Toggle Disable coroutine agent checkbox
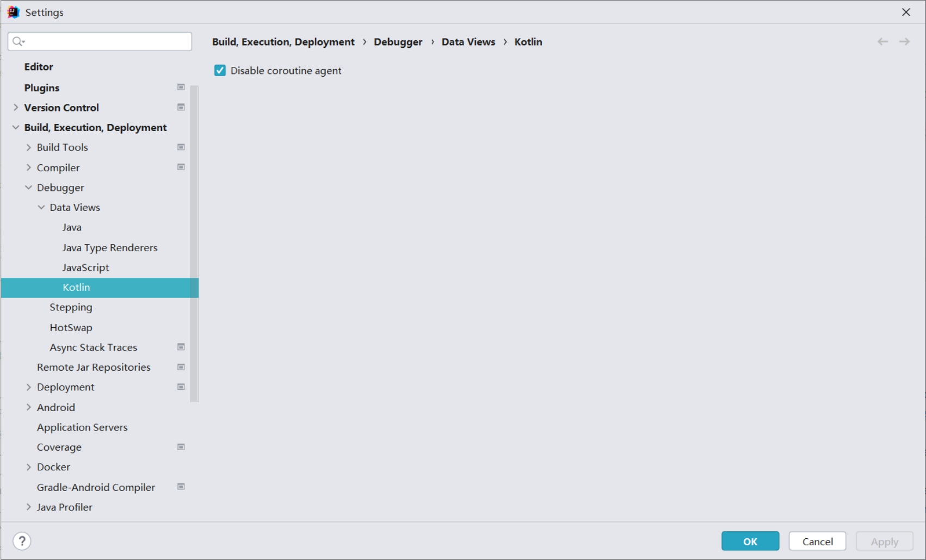The width and height of the screenshot is (926, 560). 220,70
